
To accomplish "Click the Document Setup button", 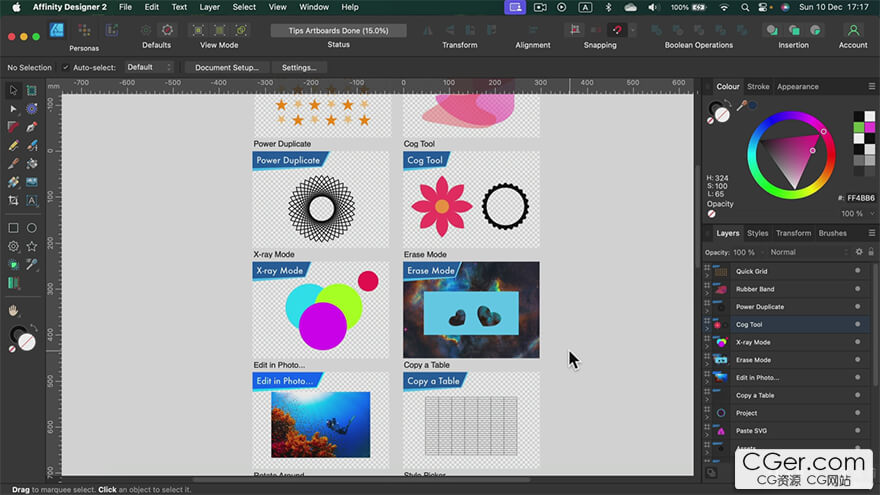I will point(227,67).
